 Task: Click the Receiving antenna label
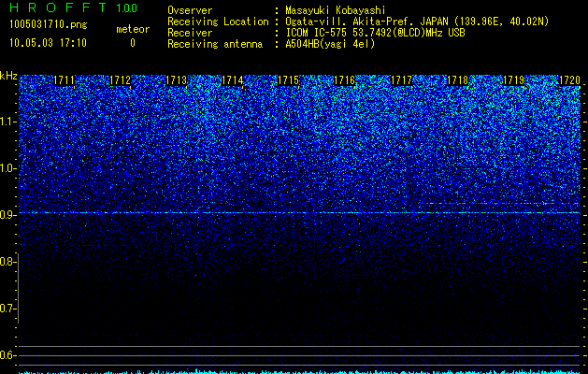pyautogui.click(x=215, y=44)
